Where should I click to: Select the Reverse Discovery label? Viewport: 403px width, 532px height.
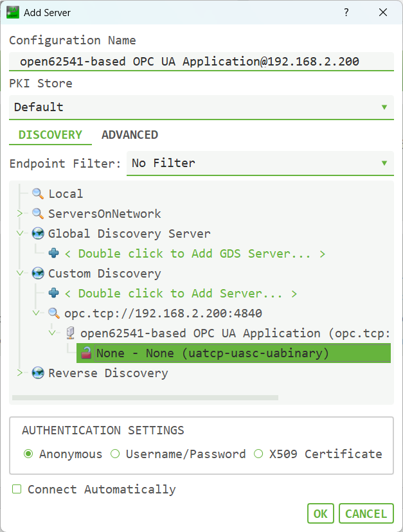[x=108, y=373]
